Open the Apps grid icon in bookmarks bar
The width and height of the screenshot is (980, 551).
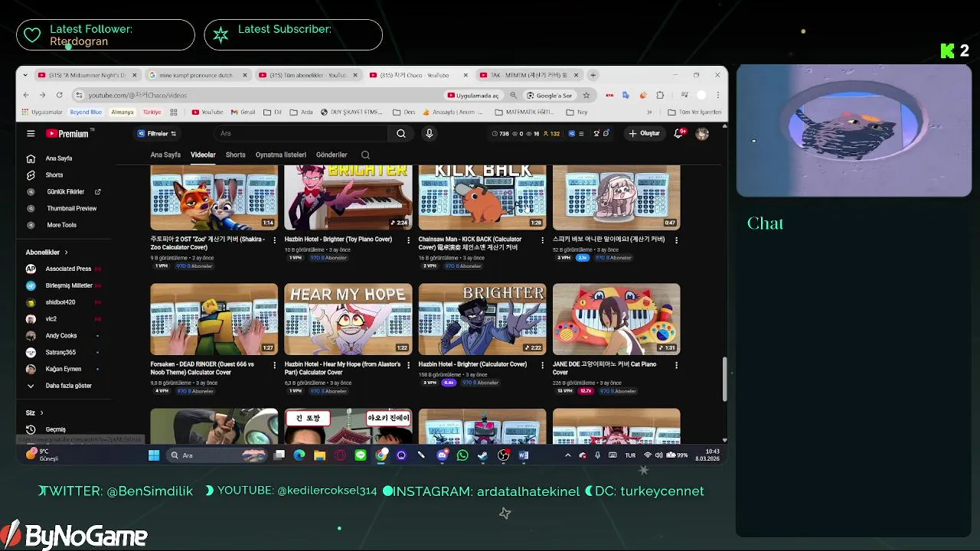pos(174,112)
